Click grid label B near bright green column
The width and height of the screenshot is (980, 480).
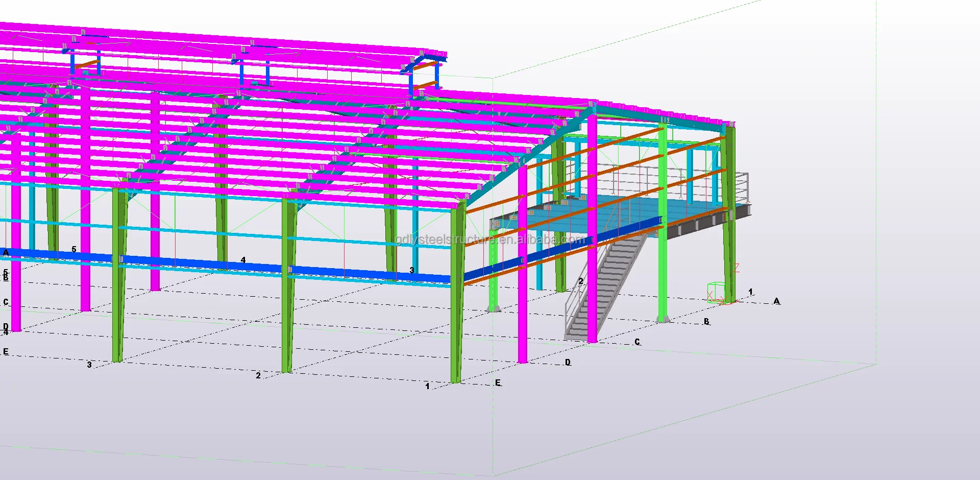(706, 321)
